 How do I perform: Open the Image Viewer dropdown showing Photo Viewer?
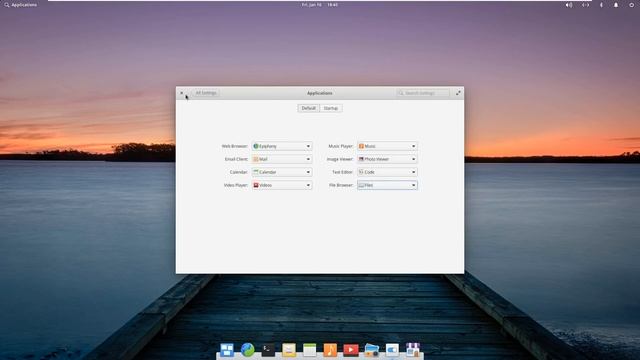(x=387, y=159)
